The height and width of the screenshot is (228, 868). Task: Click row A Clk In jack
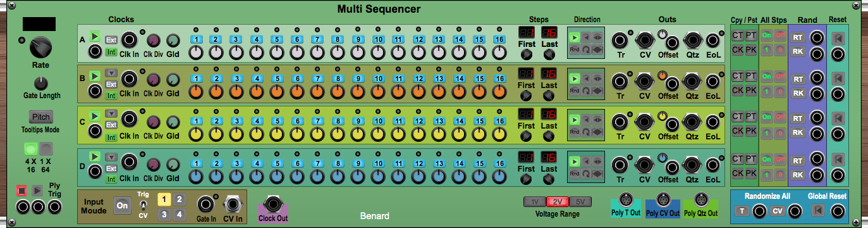coord(130,40)
